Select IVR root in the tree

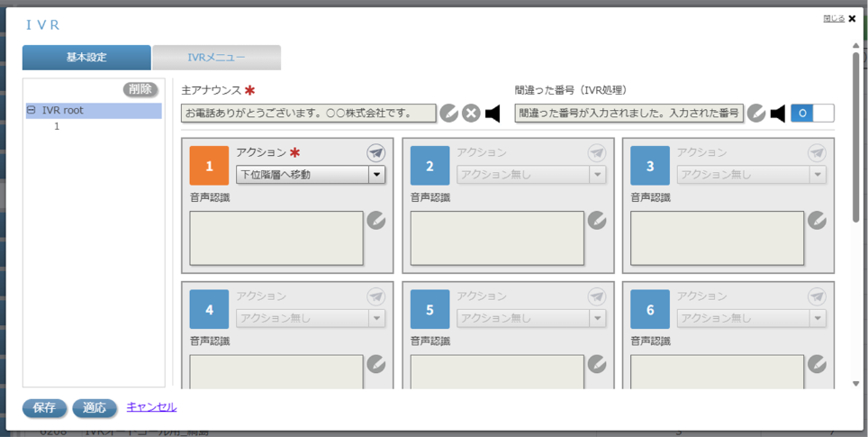point(62,110)
